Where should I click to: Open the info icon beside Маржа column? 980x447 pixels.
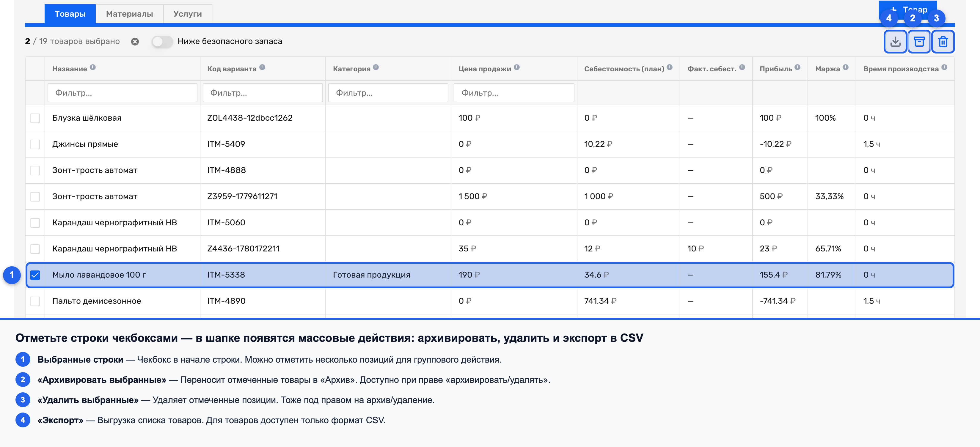click(845, 67)
